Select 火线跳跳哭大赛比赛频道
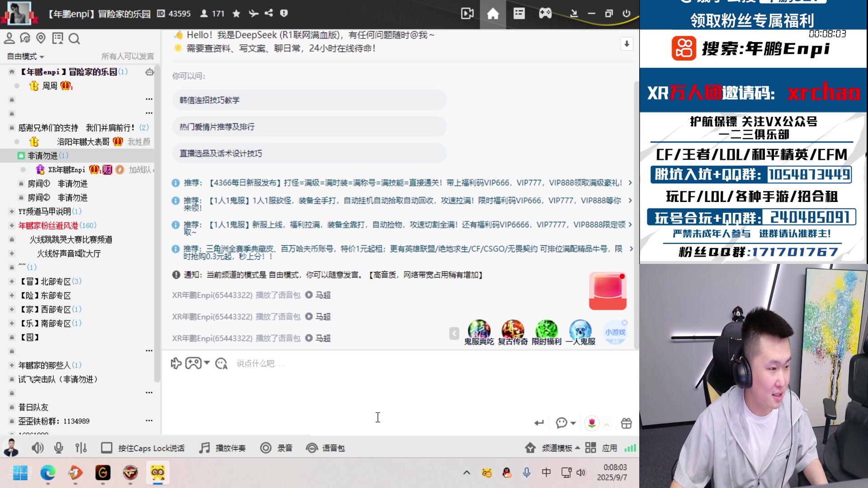868x488 pixels. [71, 239]
